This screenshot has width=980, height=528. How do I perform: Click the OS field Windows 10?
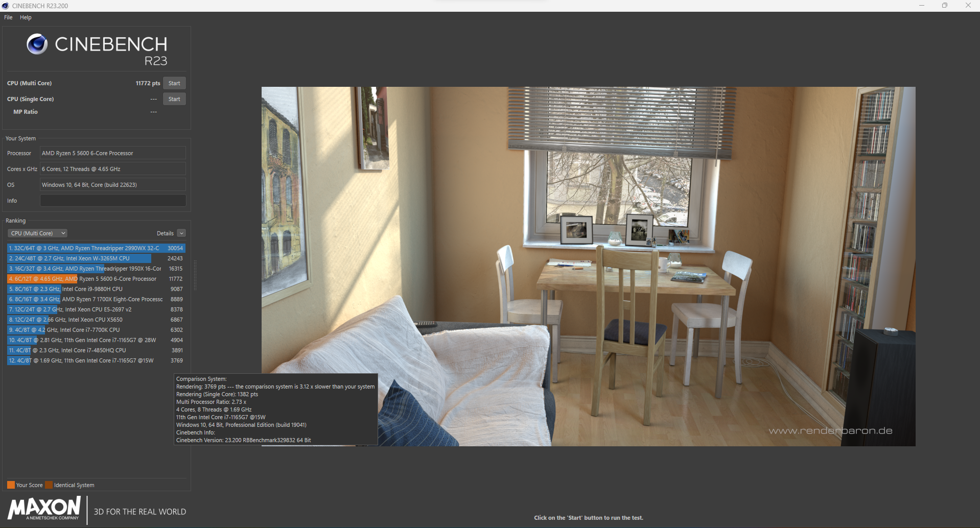pos(113,185)
